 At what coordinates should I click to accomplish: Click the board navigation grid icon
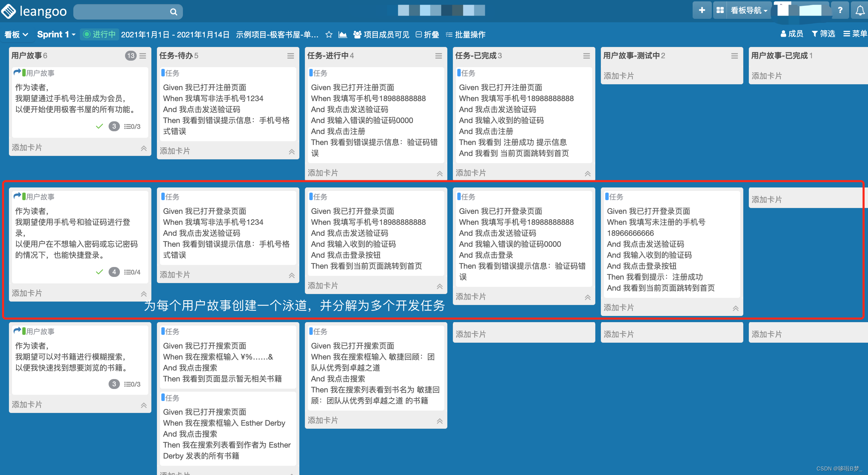pos(720,10)
